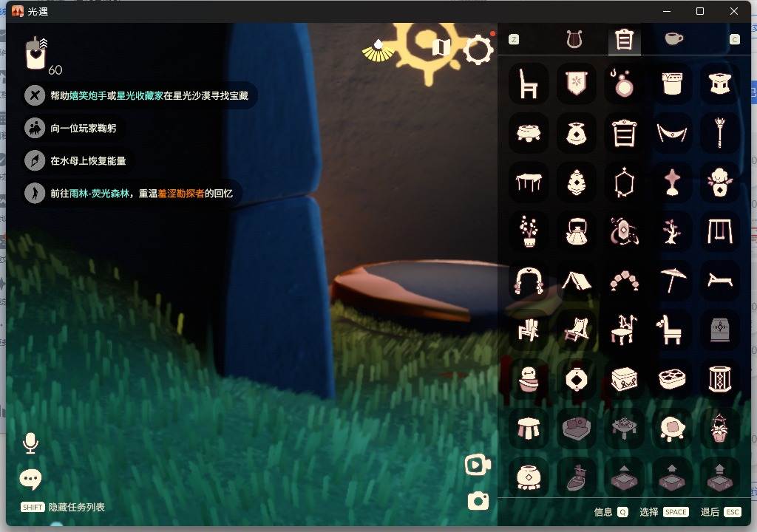Image resolution: width=757 pixels, height=532 pixels.
Task: Select the parasol umbrella item
Action: pos(672,281)
